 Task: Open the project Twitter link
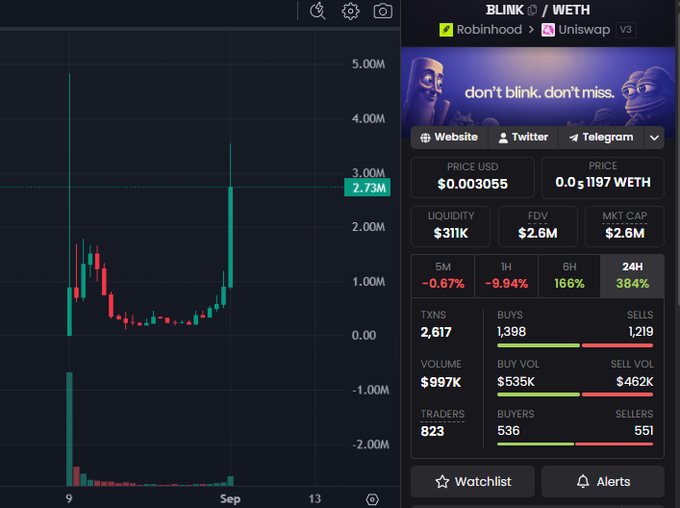(523, 138)
